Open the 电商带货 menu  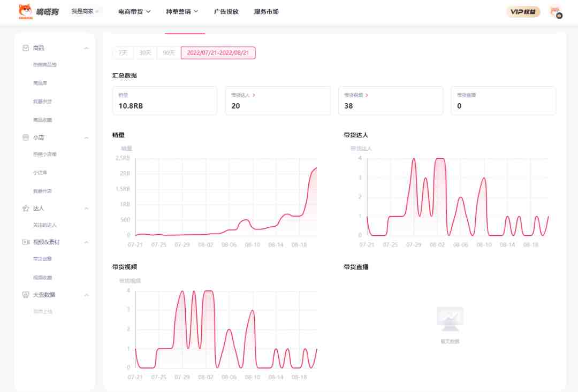(134, 11)
